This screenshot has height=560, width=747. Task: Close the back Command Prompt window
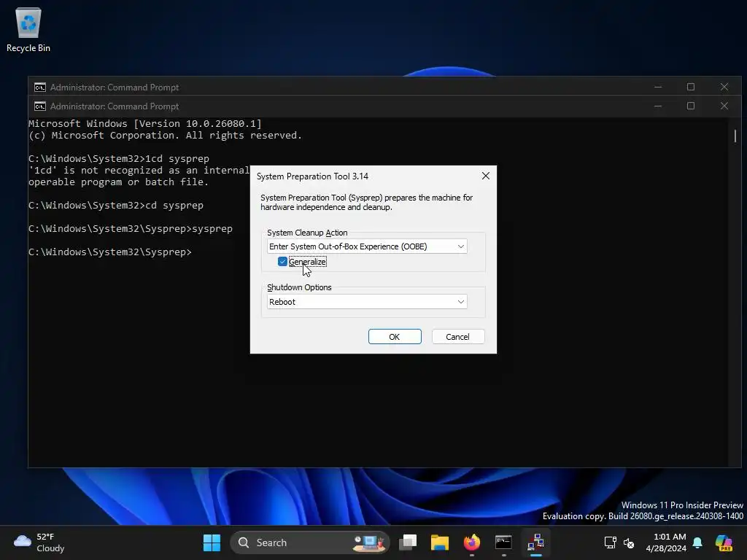coord(724,87)
